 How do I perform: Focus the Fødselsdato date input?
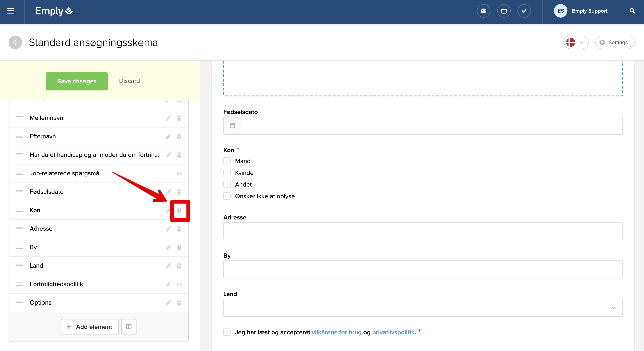click(432, 125)
